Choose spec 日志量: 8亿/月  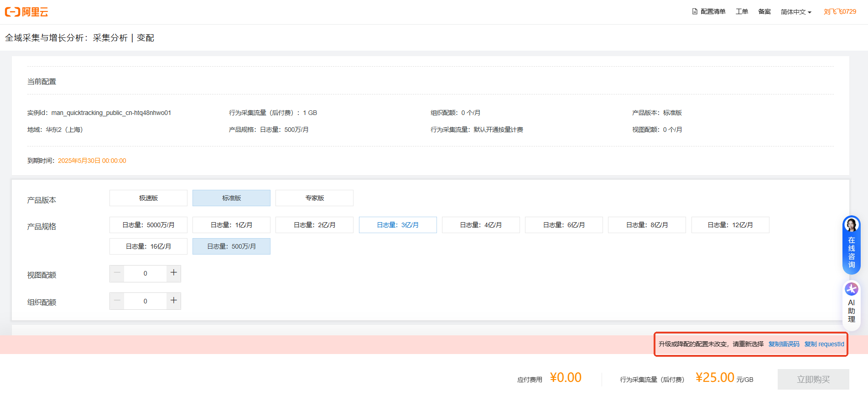pos(647,225)
